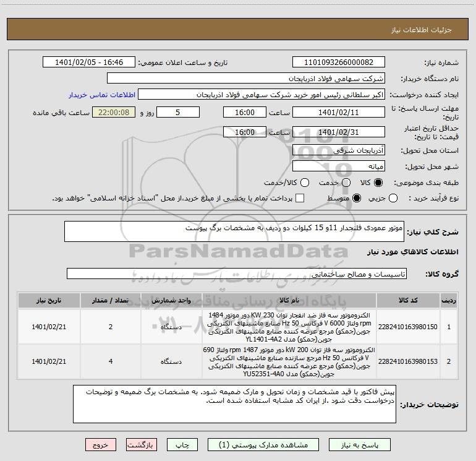The width and height of the screenshot is (476, 461).
Task: Click the buyer notes text area
Action: click(234, 404)
